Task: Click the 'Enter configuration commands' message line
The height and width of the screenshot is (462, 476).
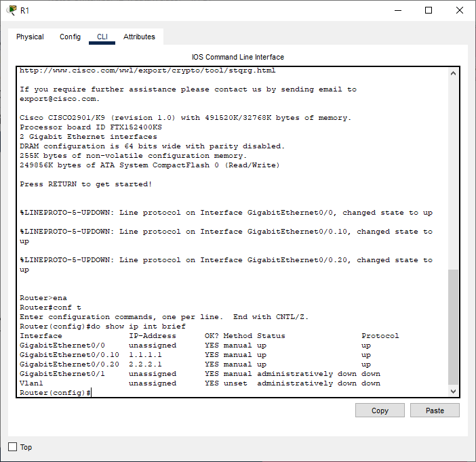Action: [164, 317]
